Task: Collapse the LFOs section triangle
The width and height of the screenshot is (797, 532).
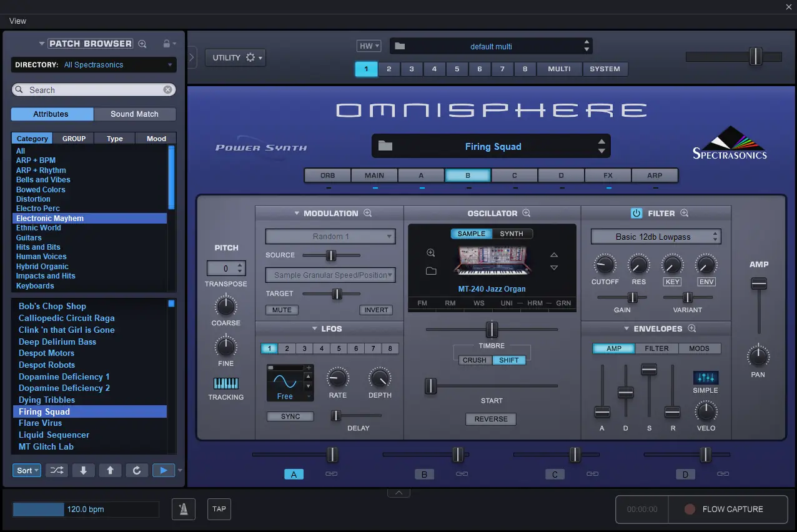Action: 315,328
